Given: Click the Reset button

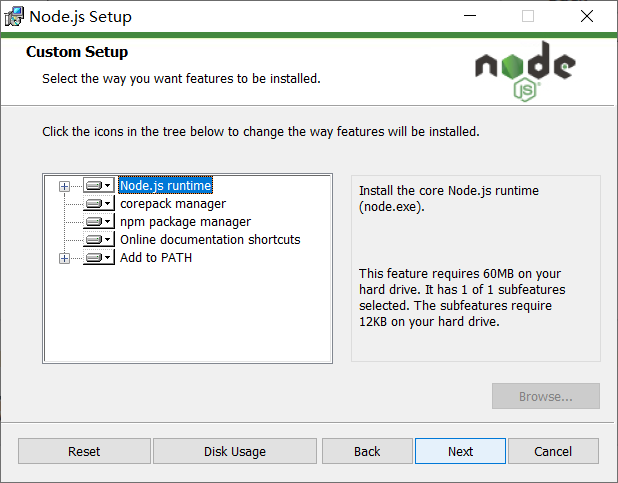Looking at the screenshot, I should [84, 451].
